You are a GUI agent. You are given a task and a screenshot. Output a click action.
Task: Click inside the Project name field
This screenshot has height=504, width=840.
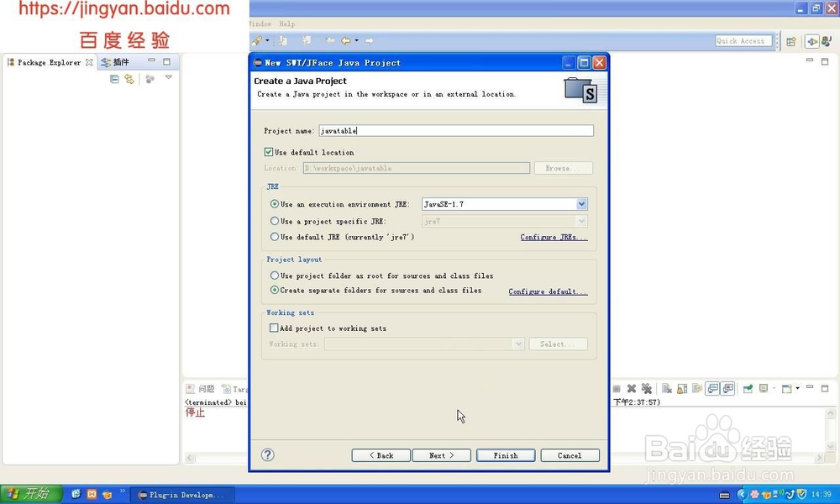tap(456, 130)
